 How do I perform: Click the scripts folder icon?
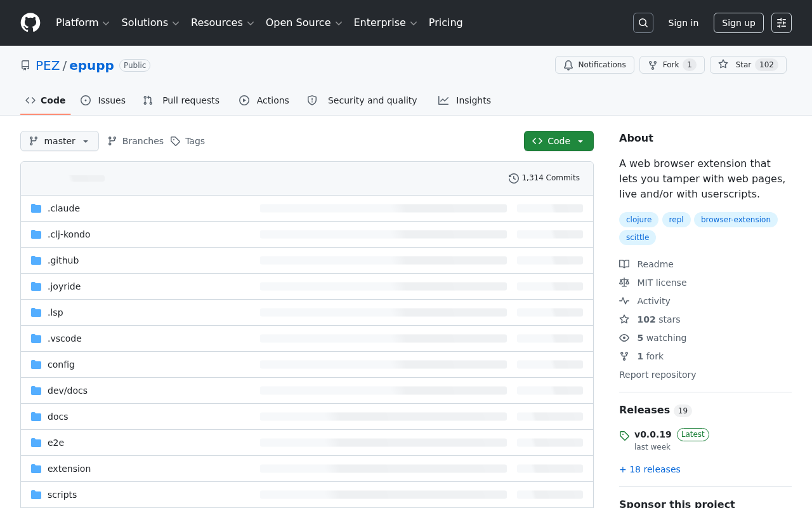pyautogui.click(x=36, y=495)
